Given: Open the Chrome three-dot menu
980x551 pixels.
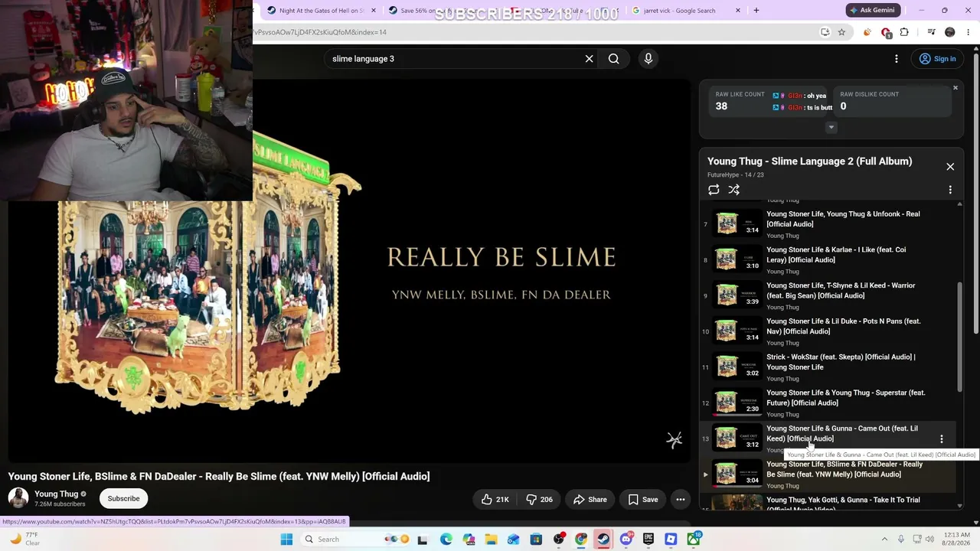Looking at the screenshot, I should coord(969,32).
